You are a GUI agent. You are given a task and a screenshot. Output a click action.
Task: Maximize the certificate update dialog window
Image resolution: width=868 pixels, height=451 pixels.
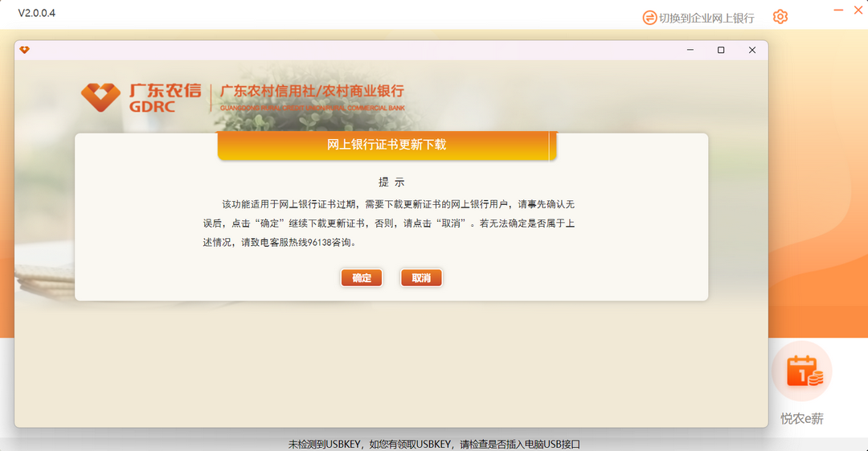tap(721, 50)
